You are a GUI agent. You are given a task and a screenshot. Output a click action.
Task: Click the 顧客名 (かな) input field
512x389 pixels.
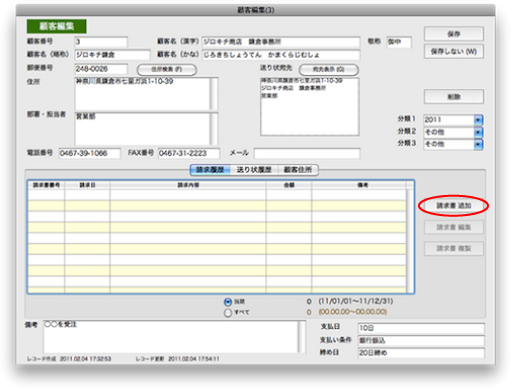point(281,55)
